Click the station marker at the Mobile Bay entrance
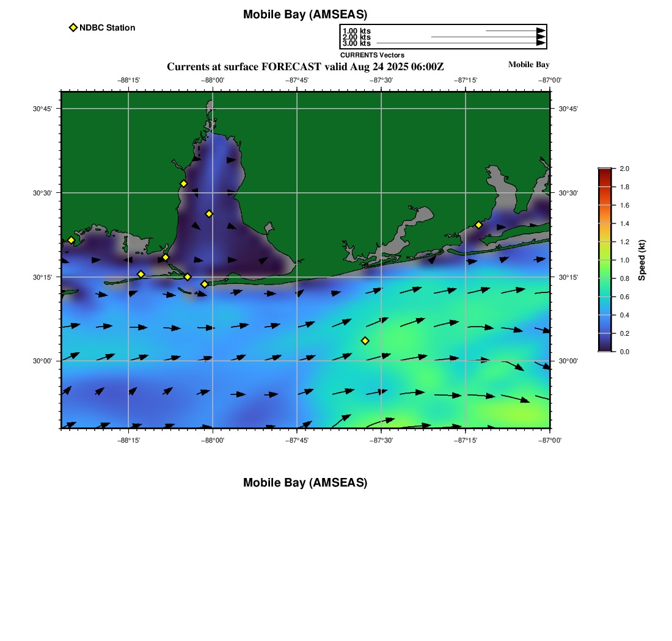 click(x=188, y=277)
